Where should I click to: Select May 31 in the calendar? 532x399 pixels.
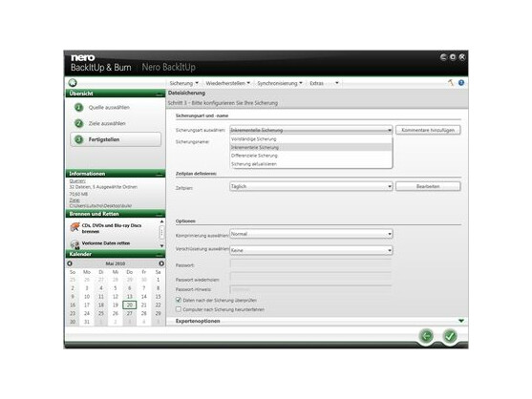click(87, 322)
